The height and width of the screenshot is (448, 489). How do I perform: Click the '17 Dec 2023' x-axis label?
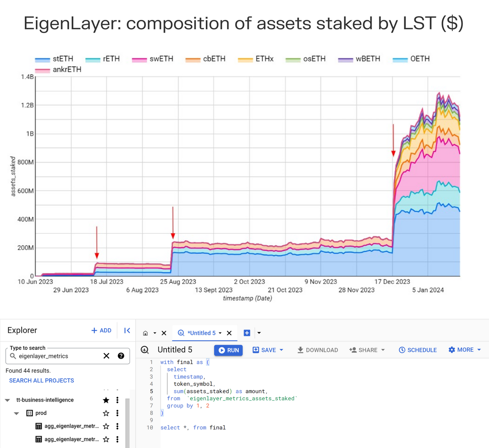(392, 281)
